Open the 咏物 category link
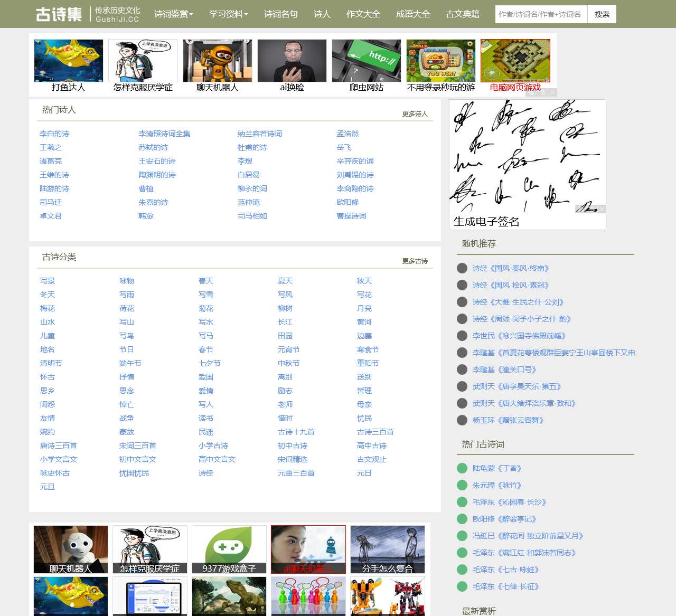Viewport: 676px width, 616px height. point(127,281)
